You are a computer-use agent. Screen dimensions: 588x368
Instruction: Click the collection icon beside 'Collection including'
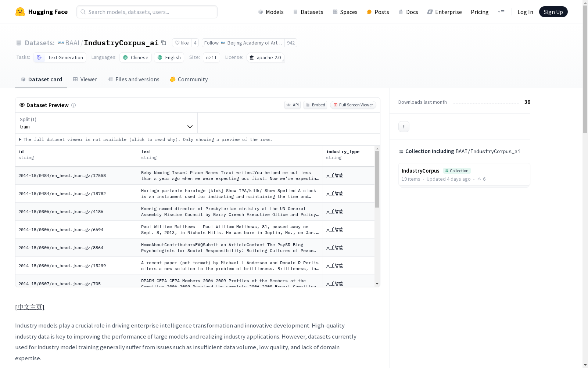[401, 151]
